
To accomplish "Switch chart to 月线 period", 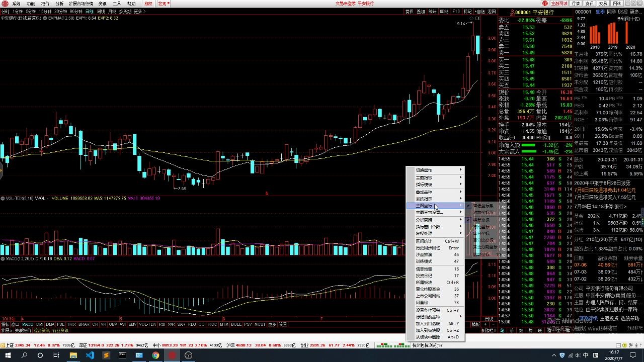I will click(112, 11).
